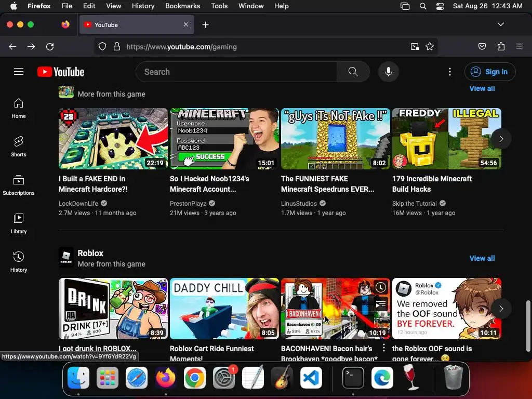This screenshot has width=532, height=399.
Task: Click the Roblox game title
Action: pyautogui.click(x=90, y=253)
